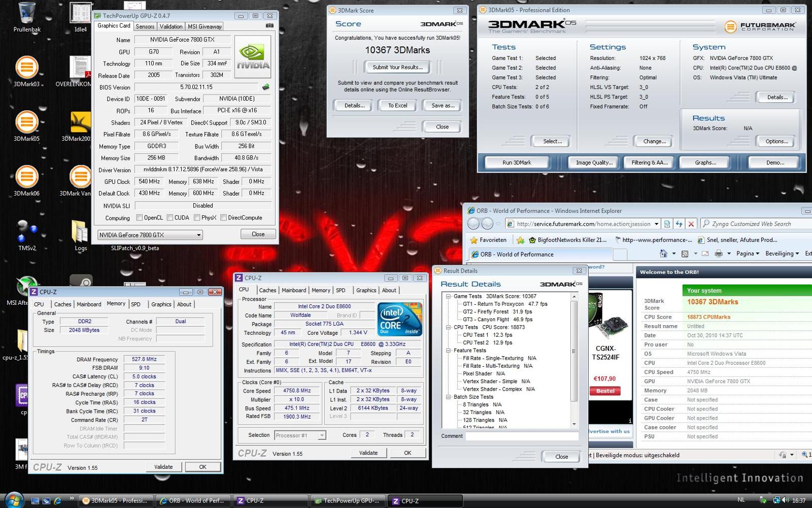Collapse the Feature Tests tree node
This screenshot has height=508, width=812.
click(x=448, y=351)
